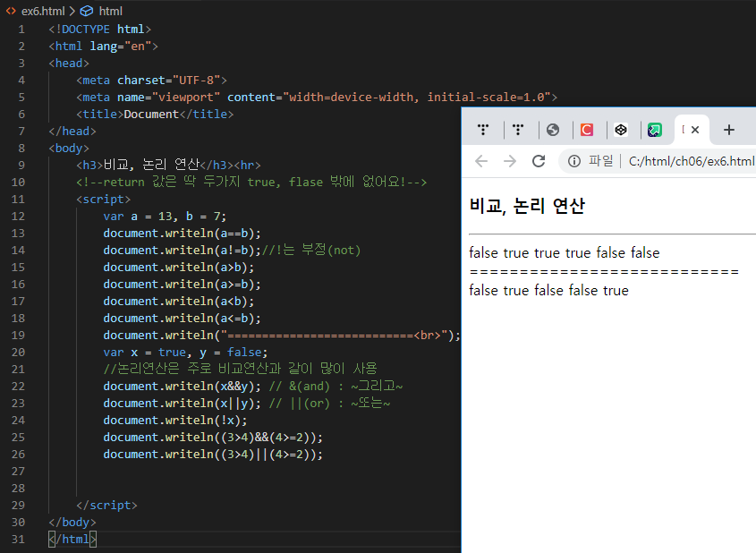Place cursor on the DOCTYPE html line
Image resolution: width=756 pixels, height=553 pixels.
pos(100,29)
